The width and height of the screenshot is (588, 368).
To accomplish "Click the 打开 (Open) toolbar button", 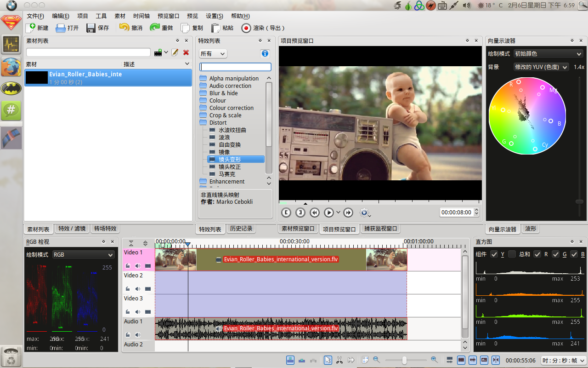I will point(67,28).
